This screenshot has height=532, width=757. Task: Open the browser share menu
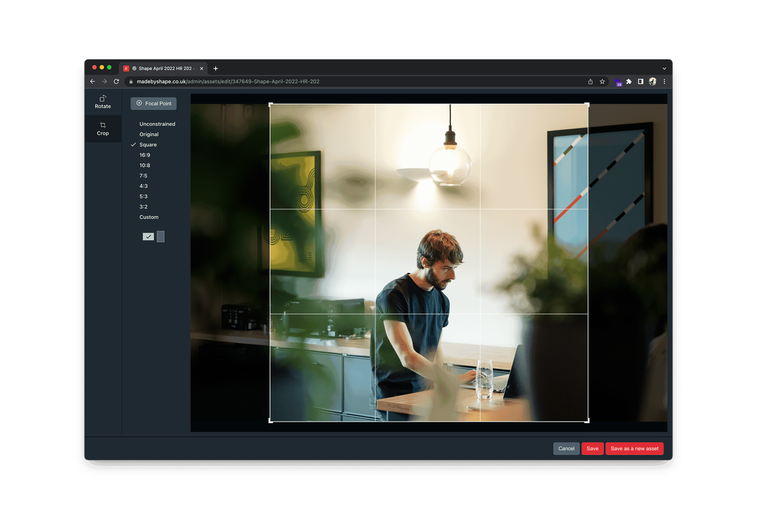(590, 81)
